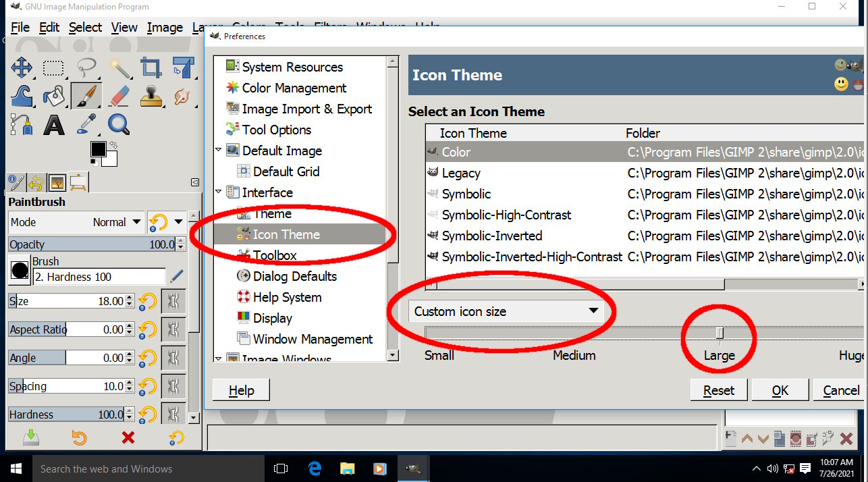Screen dimensions: 868x482
Task: Click the Opacity value stepper arrows
Action: pos(180,244)
